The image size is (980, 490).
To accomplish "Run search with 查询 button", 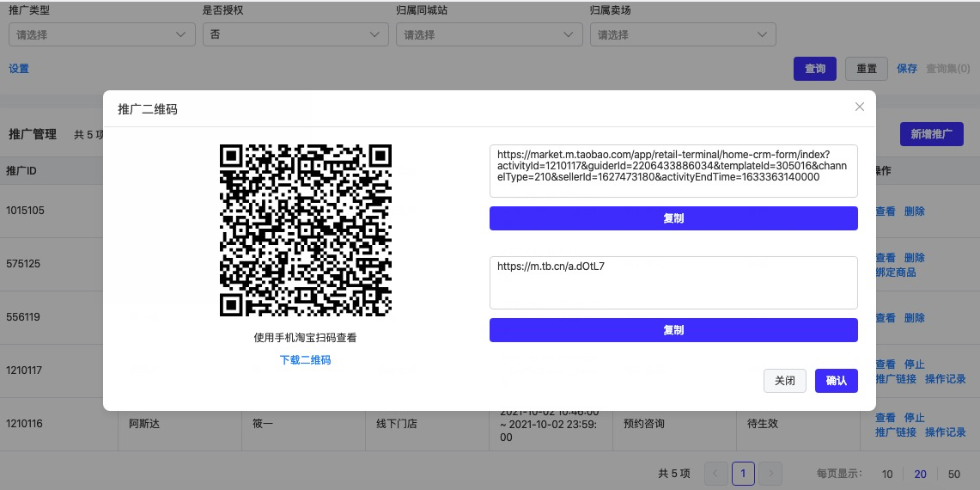I will tap(815, 69).
